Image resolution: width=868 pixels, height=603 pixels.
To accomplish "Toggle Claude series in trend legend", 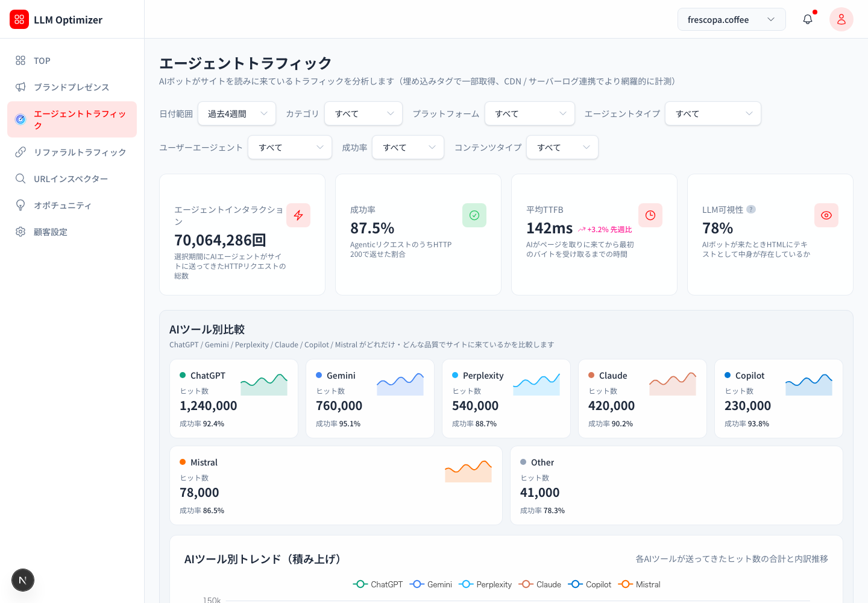I will pyautogui.click(x=540, y=584).
